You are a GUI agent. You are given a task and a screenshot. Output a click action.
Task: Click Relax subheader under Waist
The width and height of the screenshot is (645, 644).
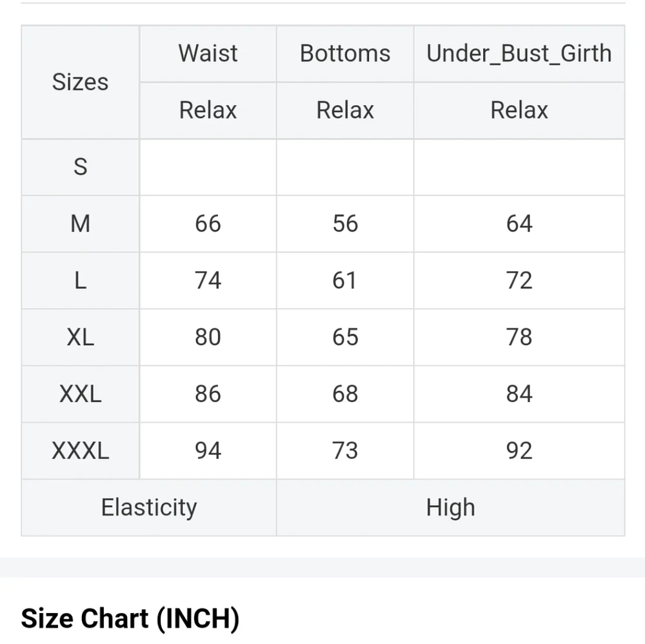pos(208,110)
